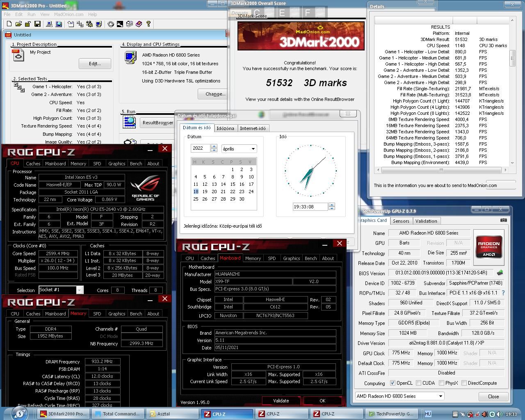Click the GPU-Z camera screenshot icon
Image resolution: width=525 pixels, height=420 pixels.
503,220
